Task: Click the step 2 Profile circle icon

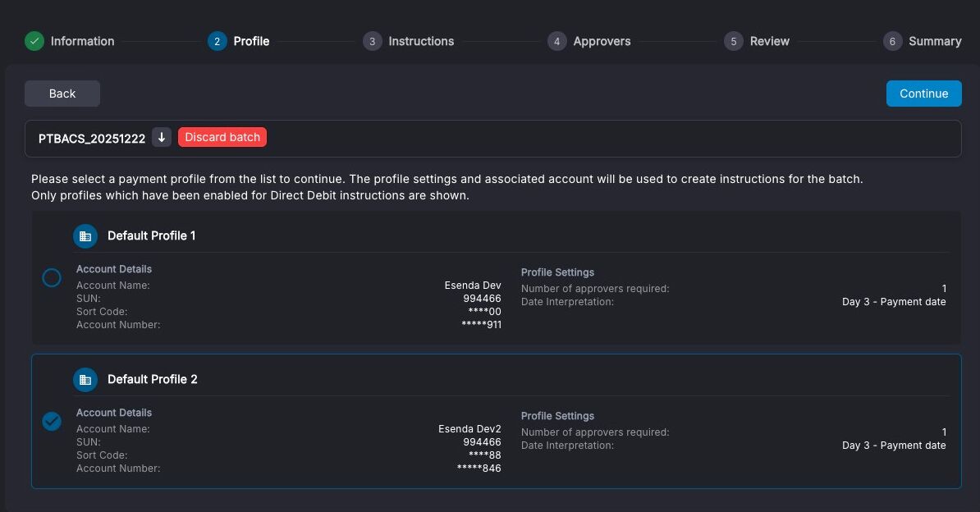Action: click(x=217, y=41)
